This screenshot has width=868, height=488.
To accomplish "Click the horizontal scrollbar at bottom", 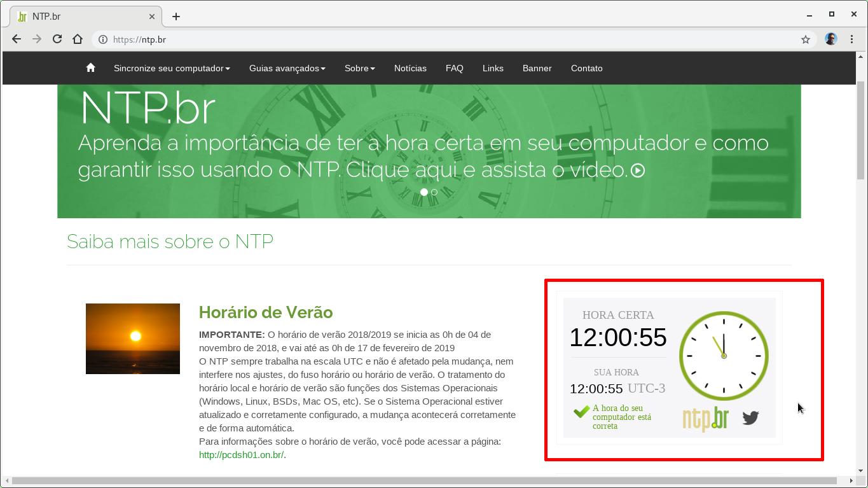I will click(x=423, y=480).
